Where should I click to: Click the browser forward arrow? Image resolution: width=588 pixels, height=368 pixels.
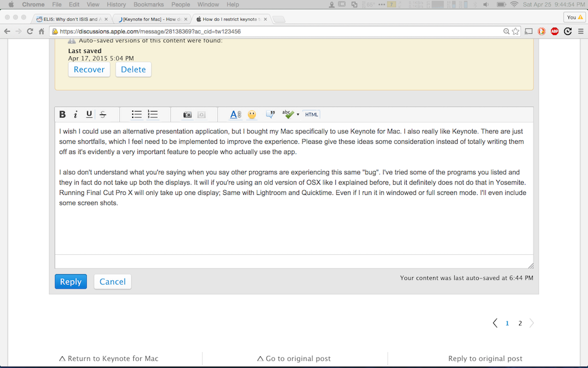tap(18, 32)
